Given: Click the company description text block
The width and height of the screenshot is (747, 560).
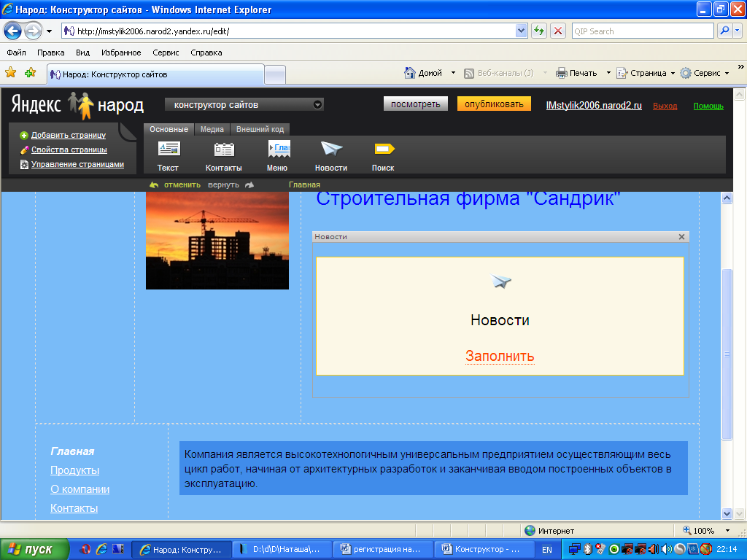Looking at the screenshot, I should coord(433,469).
